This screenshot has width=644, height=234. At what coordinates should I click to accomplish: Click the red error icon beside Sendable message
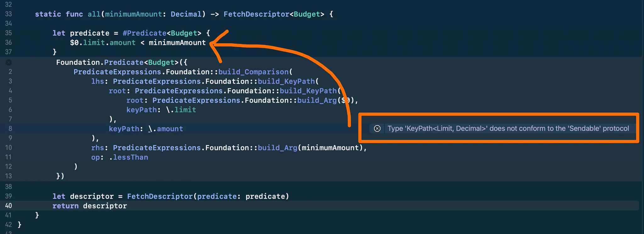tap(377, 128)
